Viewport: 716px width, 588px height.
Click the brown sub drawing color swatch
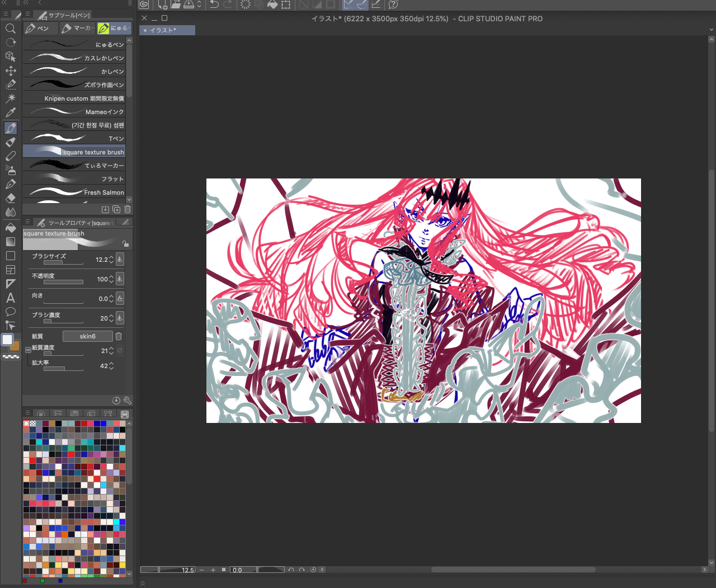[16, 346]
